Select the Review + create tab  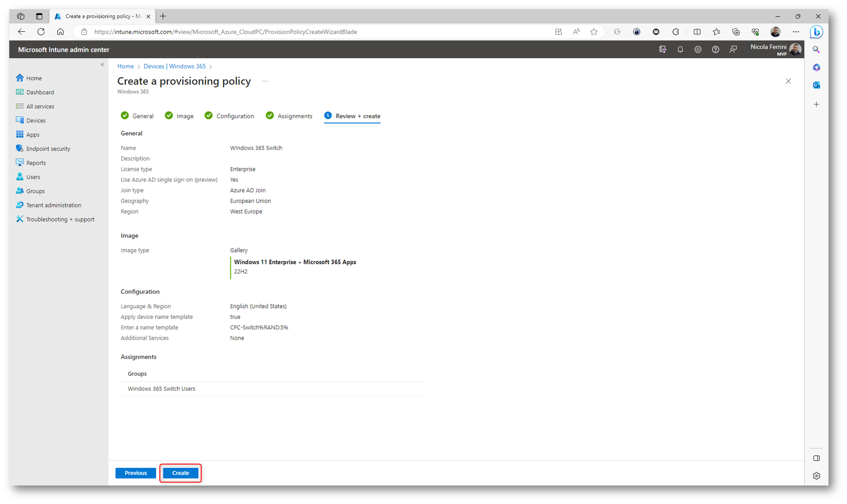(352, 116)
